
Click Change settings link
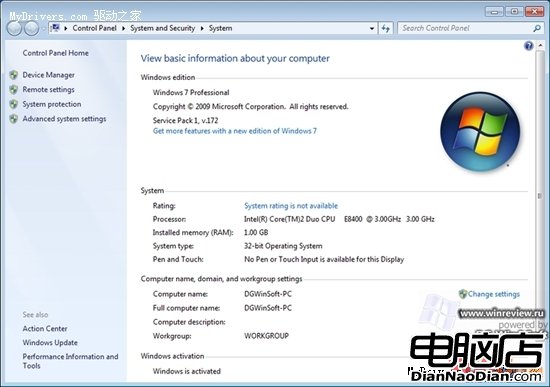pyautogui.click(x=494, y=294)
